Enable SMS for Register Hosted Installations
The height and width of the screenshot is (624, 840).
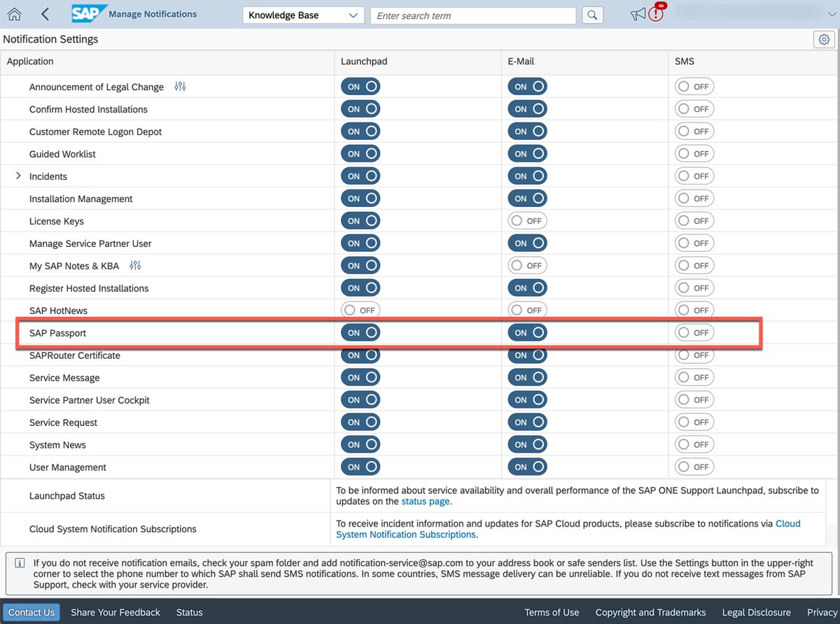pos(694,288)
